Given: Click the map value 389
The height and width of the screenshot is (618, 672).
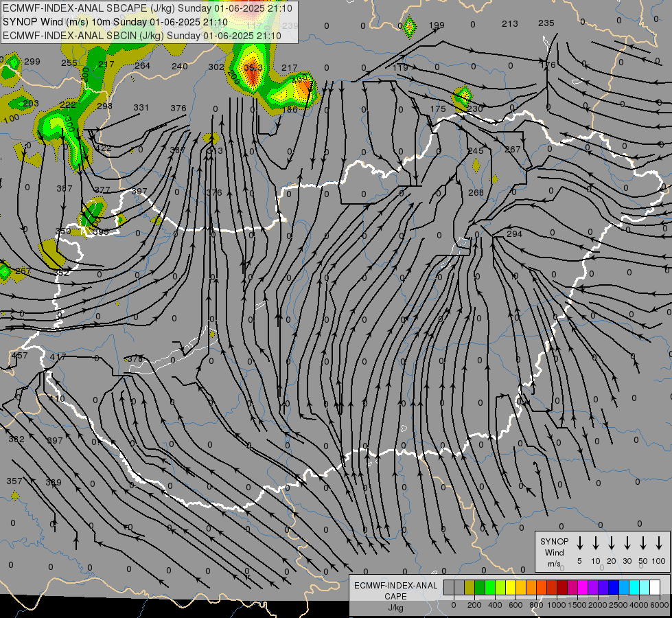Looking at the screenshot, I should [x=54, y=483].
